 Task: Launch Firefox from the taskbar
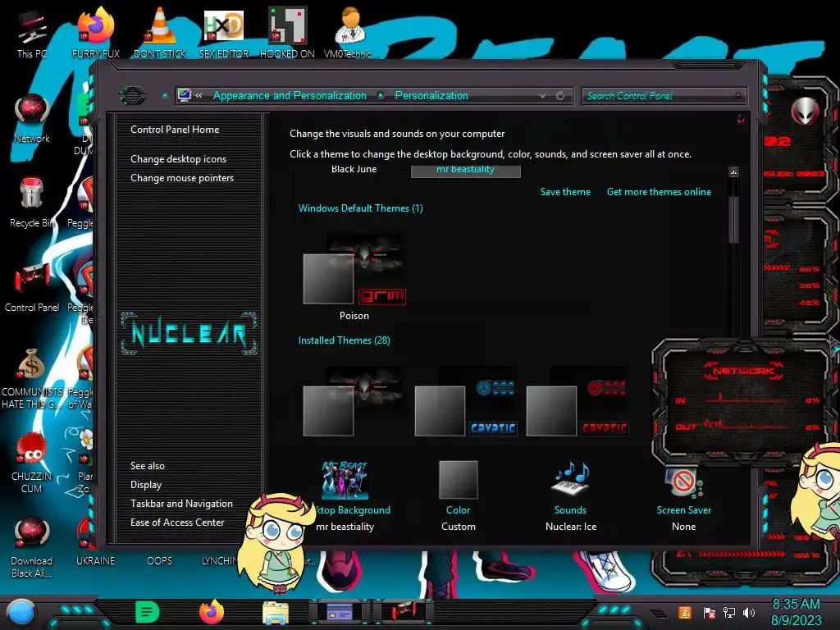pos(212,612)
